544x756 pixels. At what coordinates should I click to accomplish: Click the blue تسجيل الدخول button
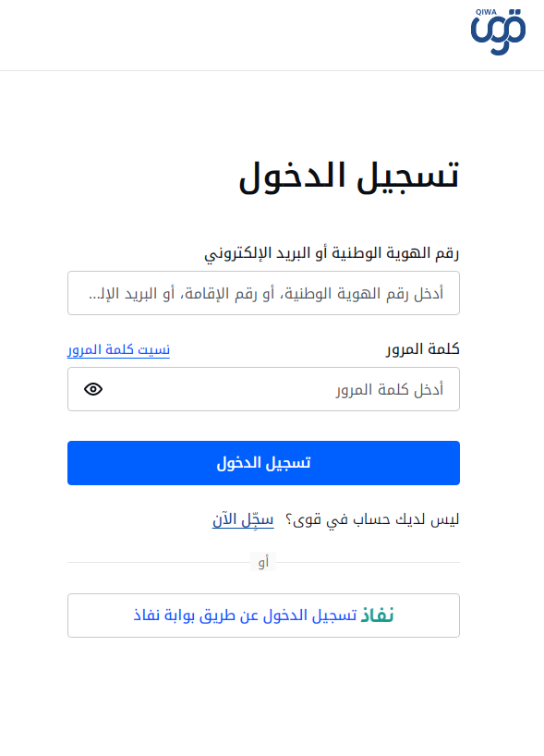[x=263, y=463]
